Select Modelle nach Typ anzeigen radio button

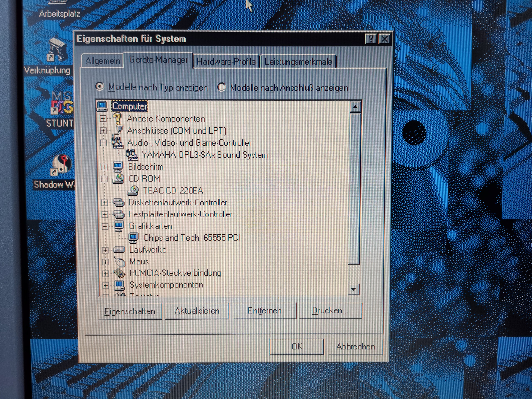(100, 87)
